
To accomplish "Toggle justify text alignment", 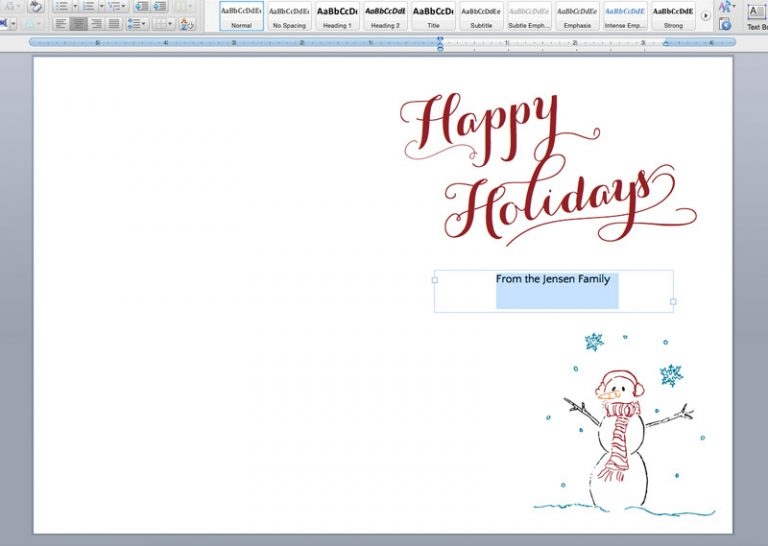I will [x=113, y=24].
